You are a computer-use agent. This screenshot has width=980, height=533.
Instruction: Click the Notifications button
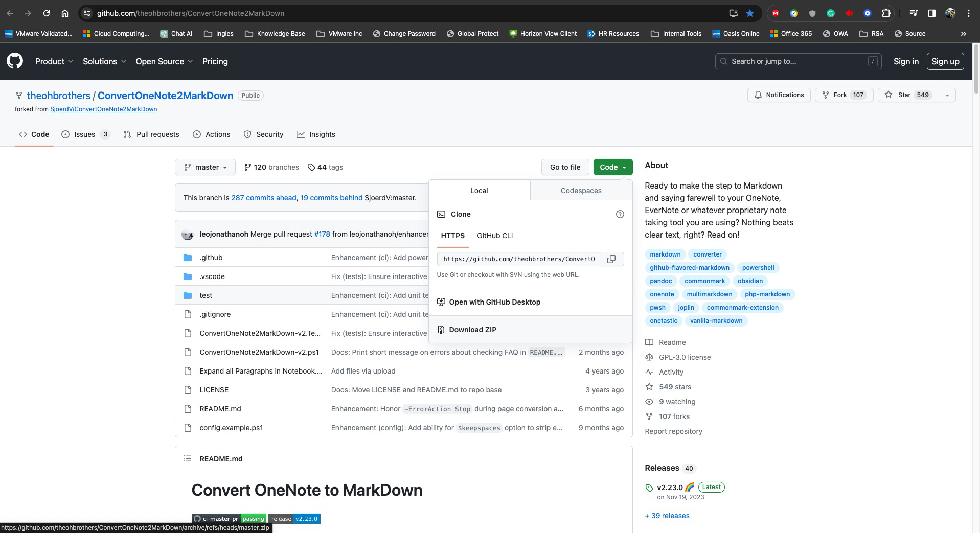click(x=779, y=95)
